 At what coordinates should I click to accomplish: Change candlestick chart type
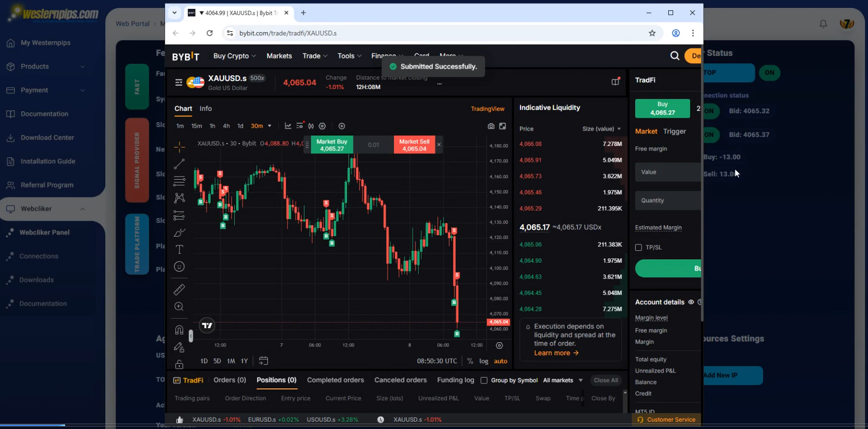[x=311, y=126]
